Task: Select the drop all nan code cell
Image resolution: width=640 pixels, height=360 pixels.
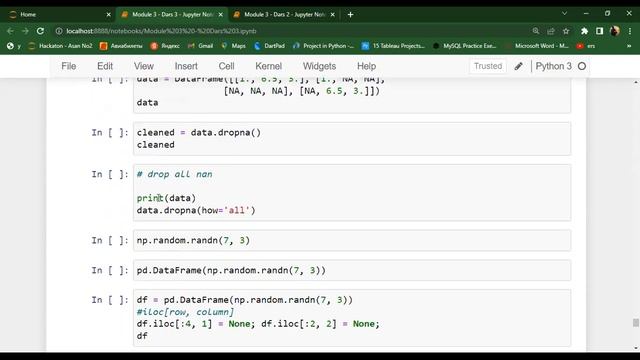Action: (x=352, y=192)
